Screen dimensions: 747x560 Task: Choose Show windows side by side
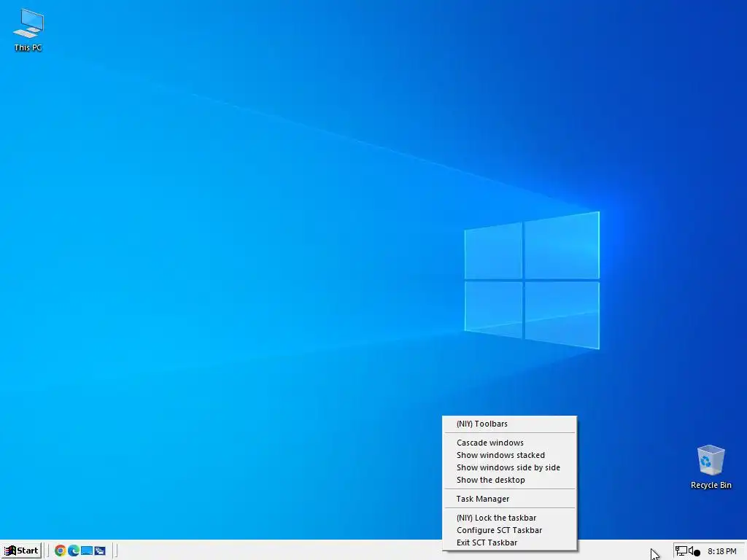(x=510, y=467)
